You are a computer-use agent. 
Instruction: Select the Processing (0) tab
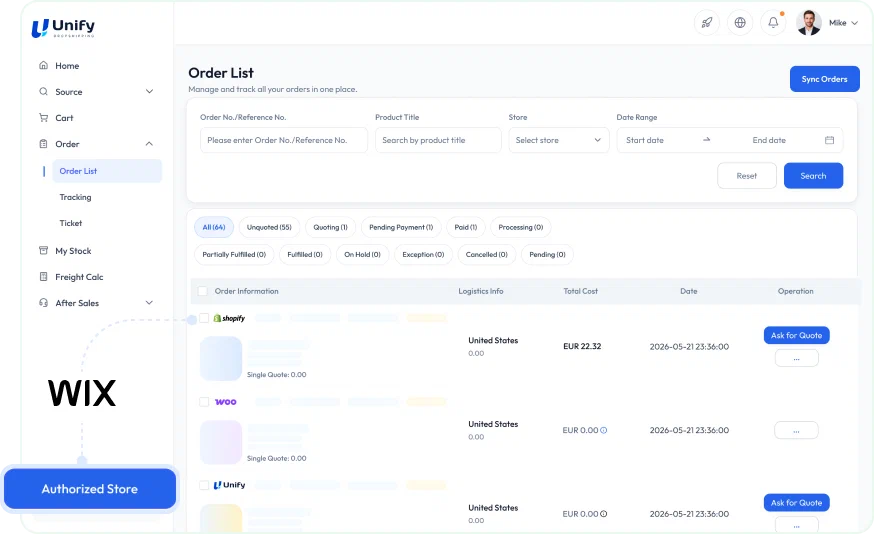pos(521,227)
